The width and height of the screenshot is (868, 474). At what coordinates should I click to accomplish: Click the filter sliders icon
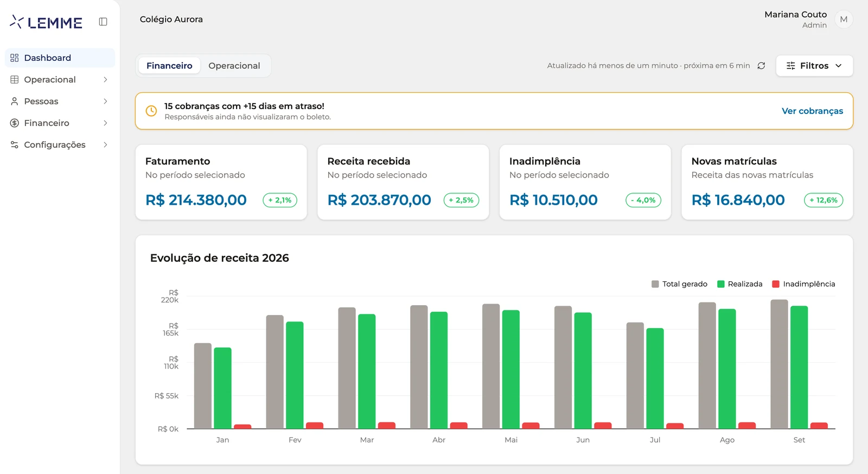click(791, 66)
